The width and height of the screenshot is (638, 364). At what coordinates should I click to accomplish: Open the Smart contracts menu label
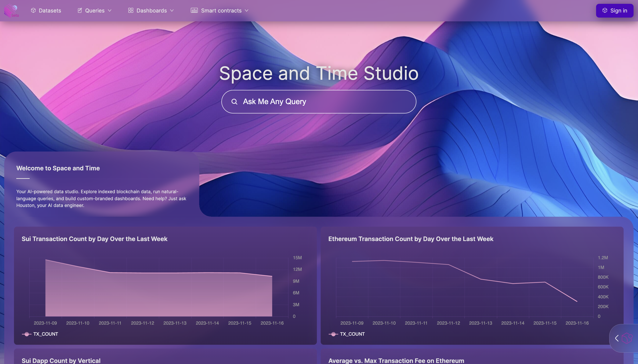[221, 11]
